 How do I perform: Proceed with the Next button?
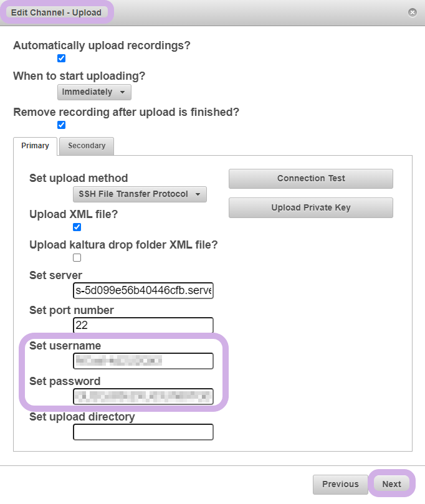pyautogui.click(x=391, y=484)
